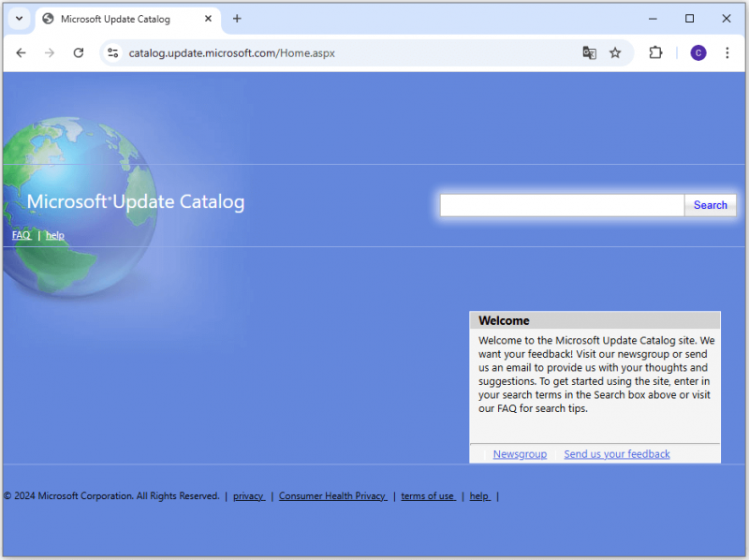
Task: Open the translate page icon
Action: [590, 52]
